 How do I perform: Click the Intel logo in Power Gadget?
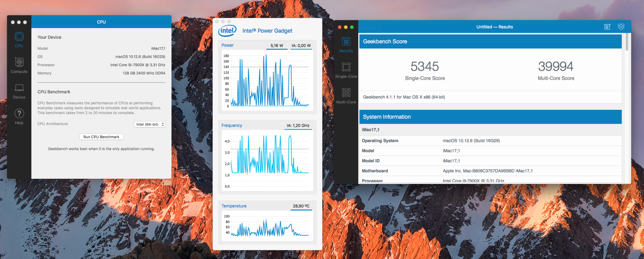click(x=227, y=31)
